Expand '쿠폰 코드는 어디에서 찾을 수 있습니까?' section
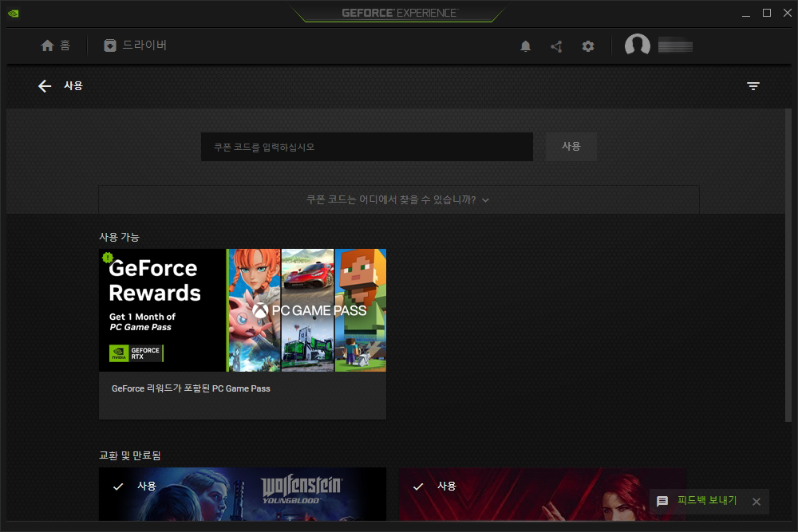 click(x=398, y=200)
